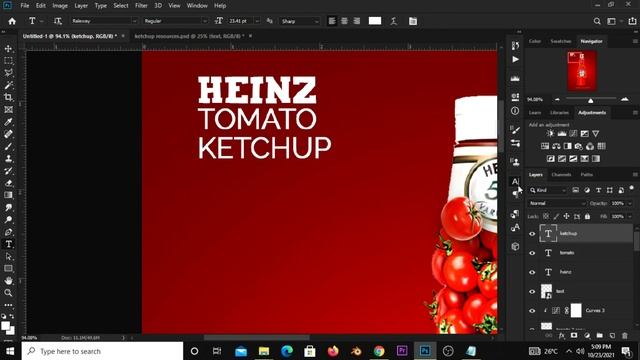640x360 pixels.
Task: Open the Filter menu
Action: click(141, 6)
